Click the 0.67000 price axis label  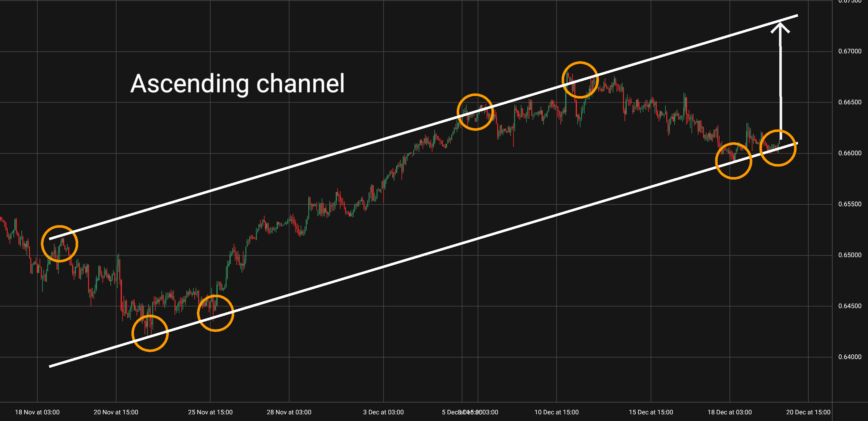(849, 51)
